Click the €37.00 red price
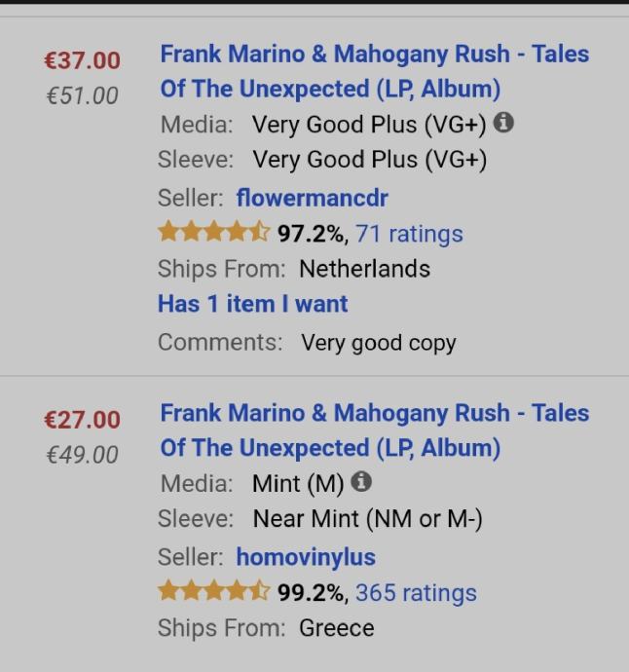Image resolution: width=629 pixels, height=672 pixels. pyautogui.click(x=82, y=60)
